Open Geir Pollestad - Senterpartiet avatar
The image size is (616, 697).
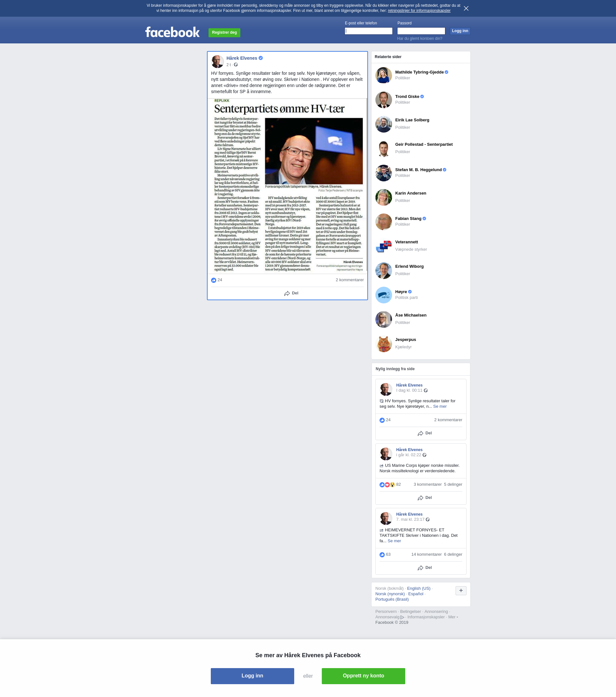coord(384,149)
